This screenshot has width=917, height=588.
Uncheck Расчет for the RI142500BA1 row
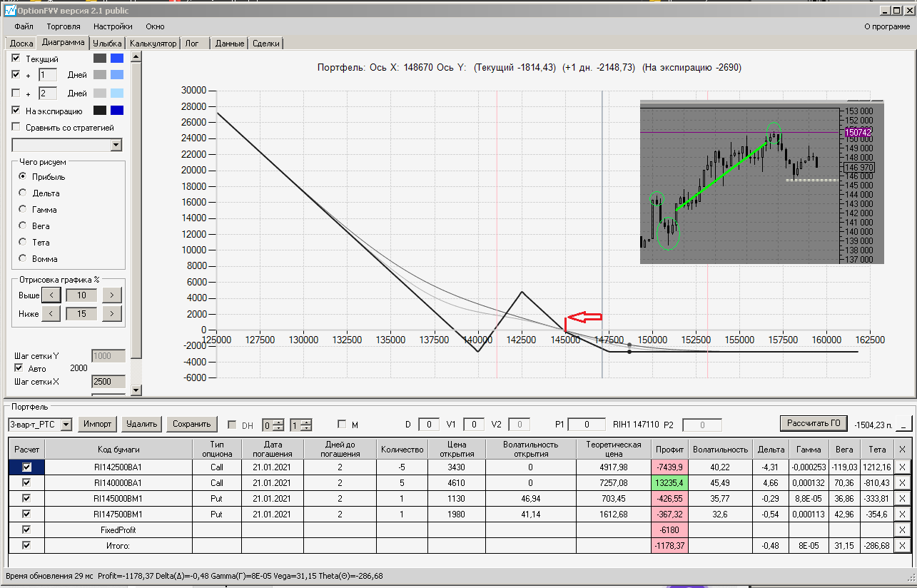click(x=27, y=467)
